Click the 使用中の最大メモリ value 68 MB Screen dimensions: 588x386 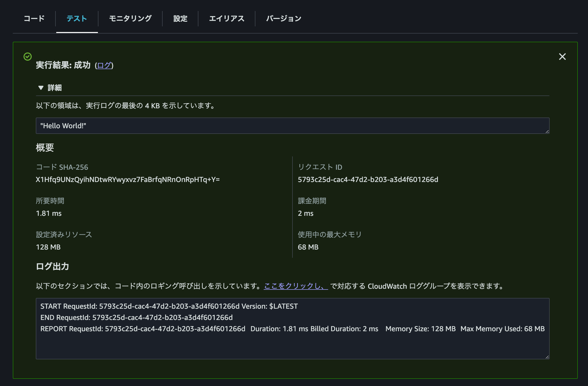click(x=308, y=247)
